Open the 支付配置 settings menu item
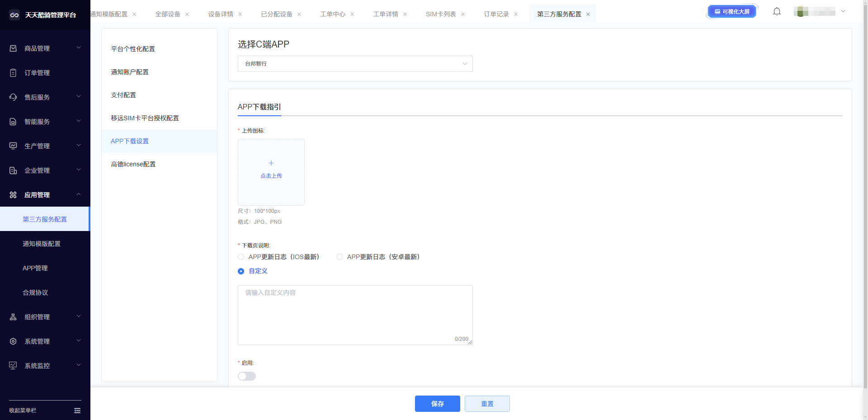868x420 pixels. [123, 95]
